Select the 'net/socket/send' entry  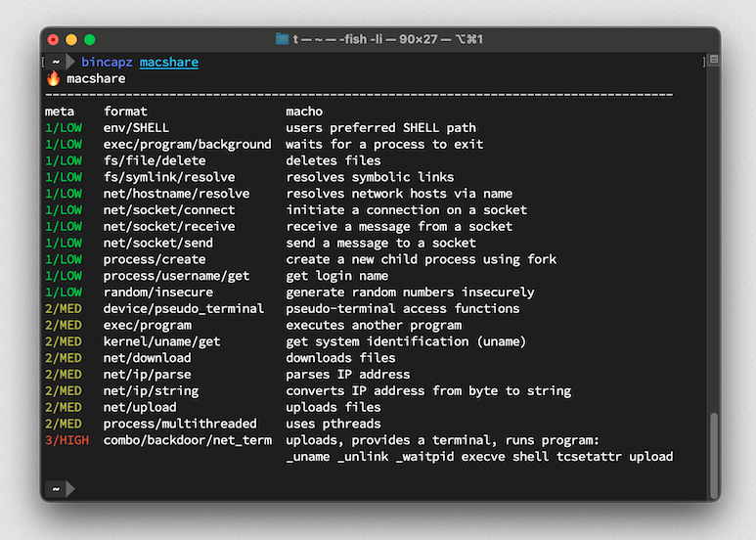158,243
